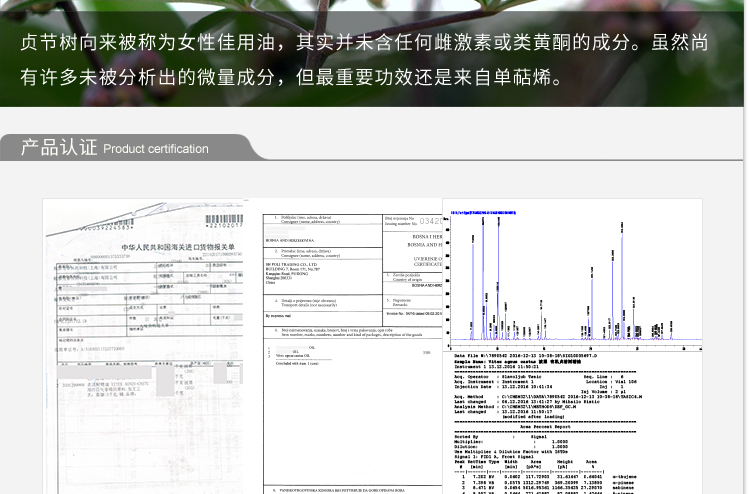The image size is (750, 494).
Task: Click the barcode on the customs form
Action: pos(224,221)
